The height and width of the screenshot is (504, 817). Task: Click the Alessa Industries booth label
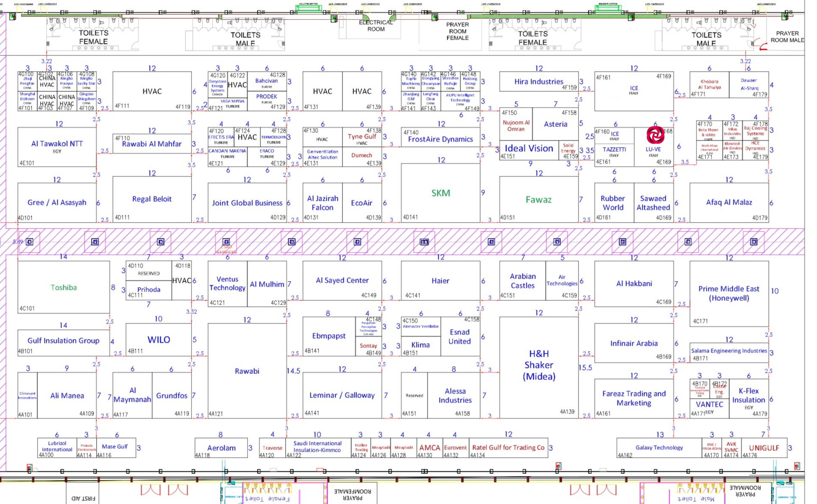455,395
